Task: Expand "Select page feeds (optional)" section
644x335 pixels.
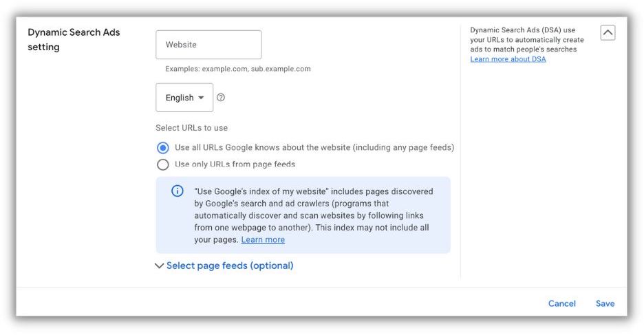Action: [x=230, y=266]
